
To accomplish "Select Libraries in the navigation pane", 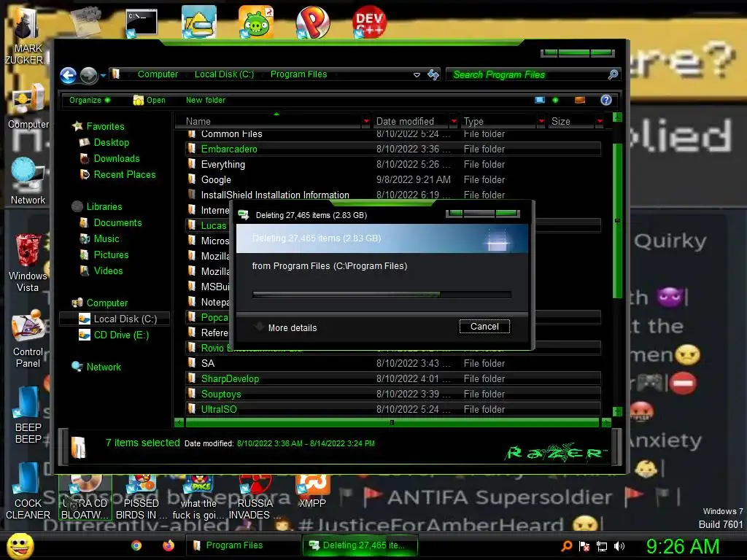I will [x=104, y=206].
